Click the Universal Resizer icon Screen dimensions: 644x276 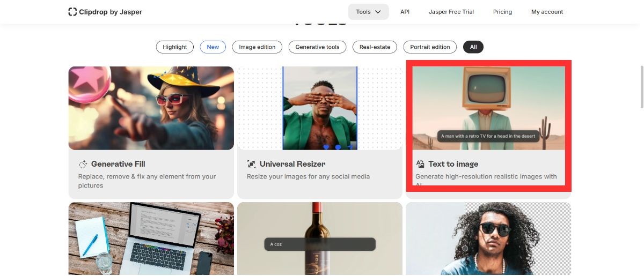pos(251,164)
